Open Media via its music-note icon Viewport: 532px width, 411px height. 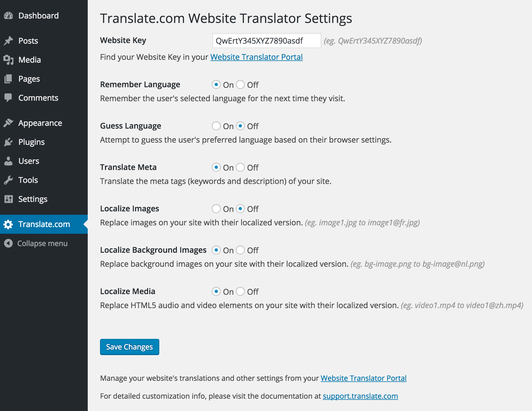(9, 60)
